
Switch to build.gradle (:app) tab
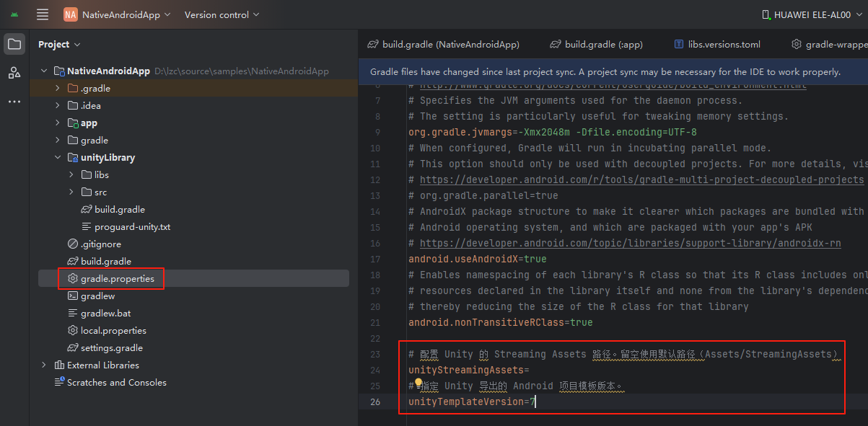click(x=596, y=44)
